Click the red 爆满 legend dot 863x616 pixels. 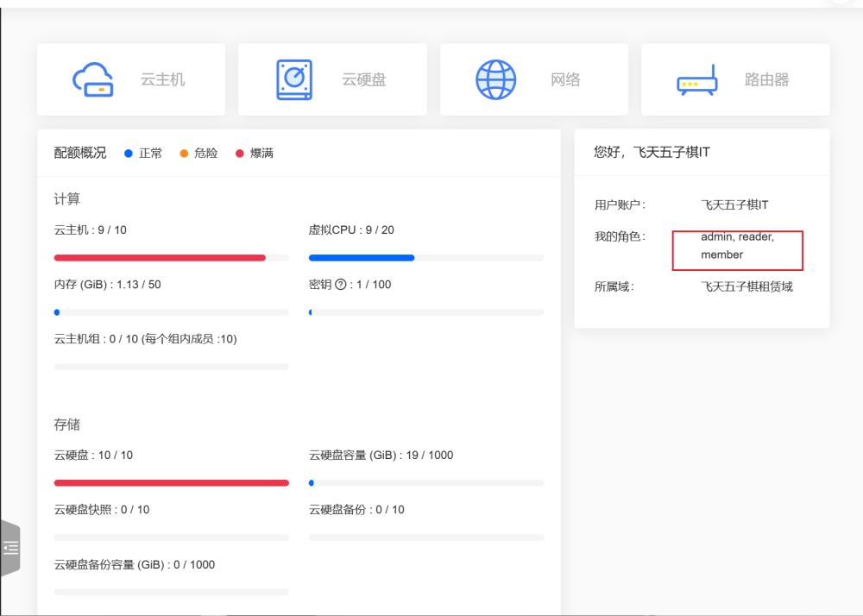tap(240, 154)
